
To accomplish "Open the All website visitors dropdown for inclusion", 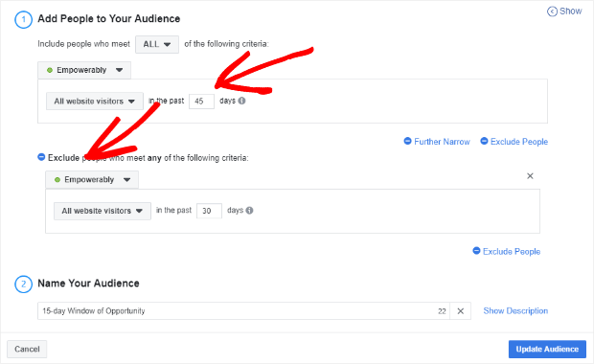I will (x=95, y=102).
